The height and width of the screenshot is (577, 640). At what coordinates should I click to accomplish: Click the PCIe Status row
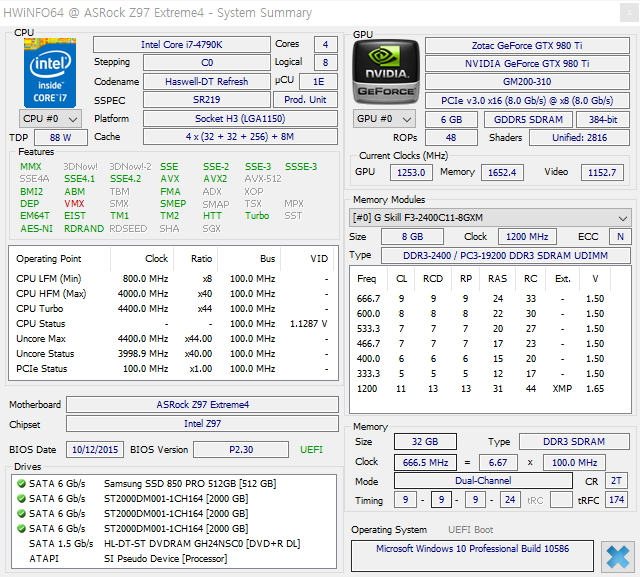point(172,369)
